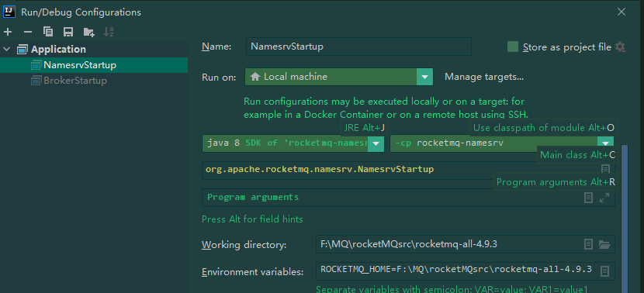Click the Program arguments Alt+R hint
This screenshot has width=644, height=293.
click(556, 182)
